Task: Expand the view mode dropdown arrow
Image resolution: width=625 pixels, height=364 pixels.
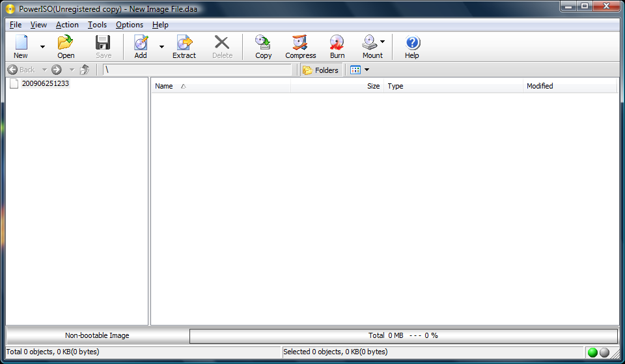Action: pos(367,70)
